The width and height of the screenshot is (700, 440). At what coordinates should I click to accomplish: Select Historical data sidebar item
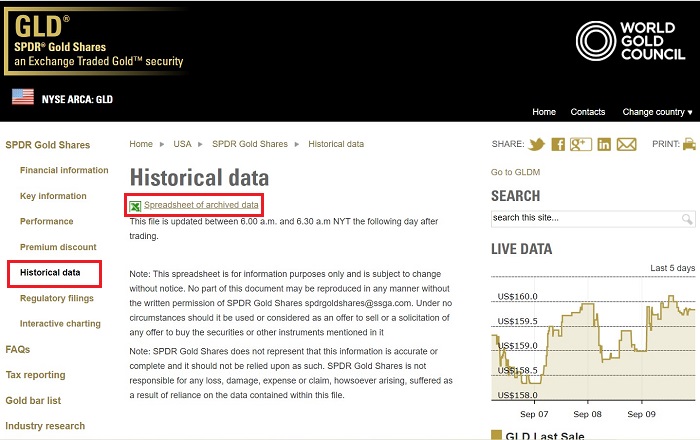pyautogui.click(x=50, y=272)
